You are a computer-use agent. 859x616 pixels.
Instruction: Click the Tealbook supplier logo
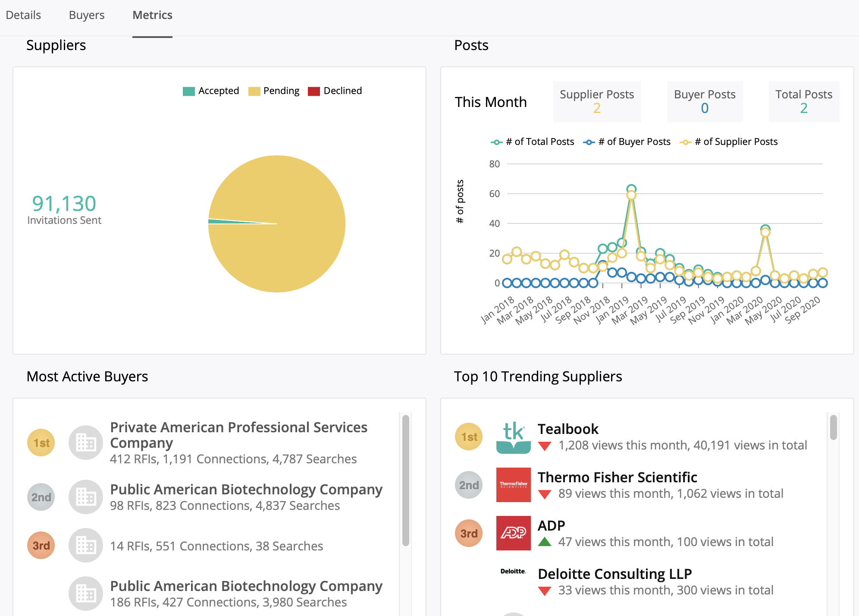coord(513,437)
